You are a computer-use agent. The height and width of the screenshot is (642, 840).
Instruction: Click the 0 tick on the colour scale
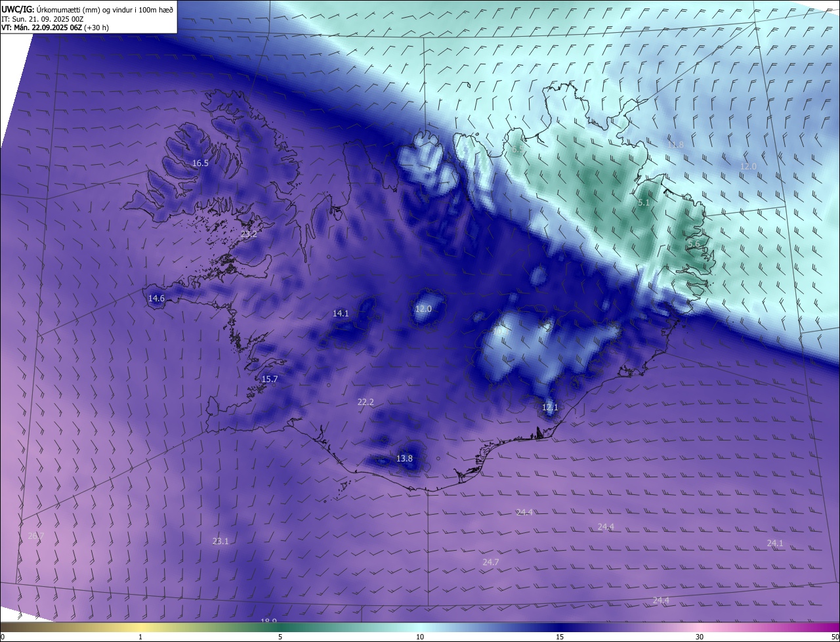coord(3,637)
